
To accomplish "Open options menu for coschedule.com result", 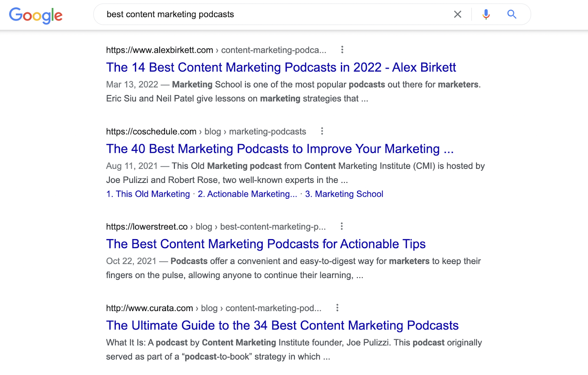I will tap(322, 131).
